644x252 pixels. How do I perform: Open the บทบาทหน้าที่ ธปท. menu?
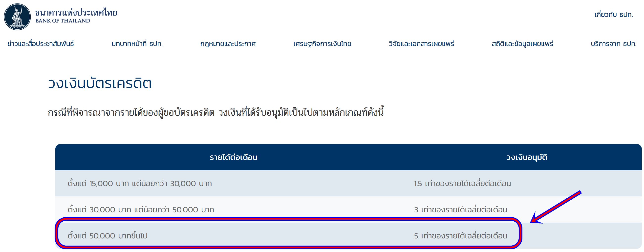pos(137,44)
